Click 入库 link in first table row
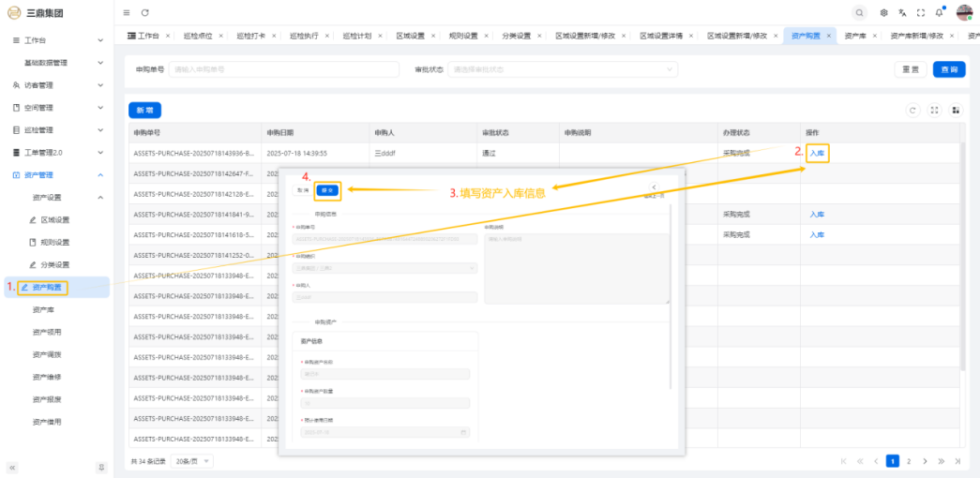 pyautogui.click(x=817, y=153)
